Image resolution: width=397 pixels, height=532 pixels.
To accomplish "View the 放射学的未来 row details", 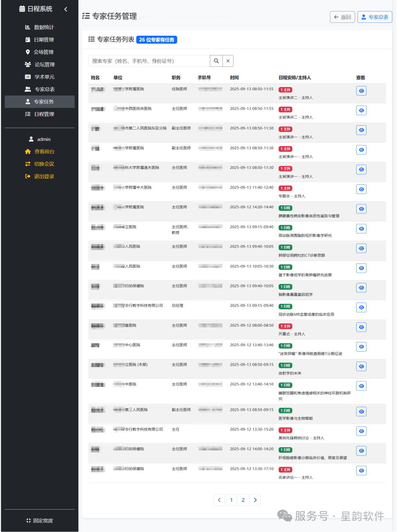I will click(361, 367).
